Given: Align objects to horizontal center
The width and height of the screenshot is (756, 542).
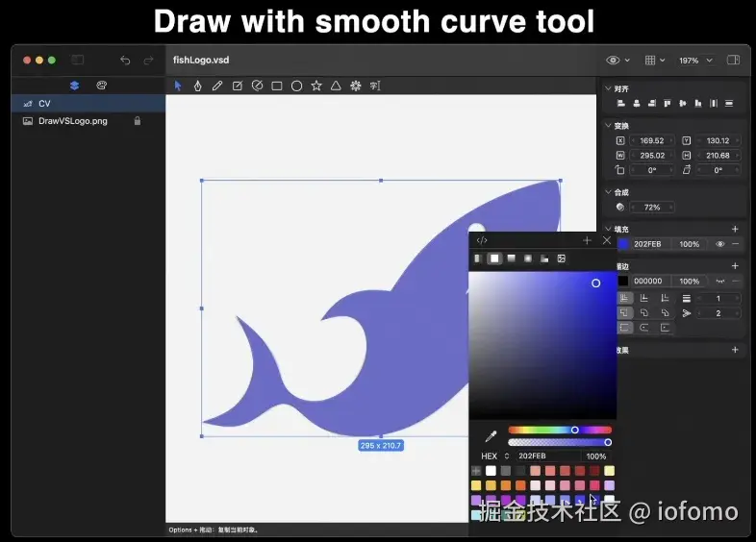Looking at the screenshot, I should (x=637, y=103).
